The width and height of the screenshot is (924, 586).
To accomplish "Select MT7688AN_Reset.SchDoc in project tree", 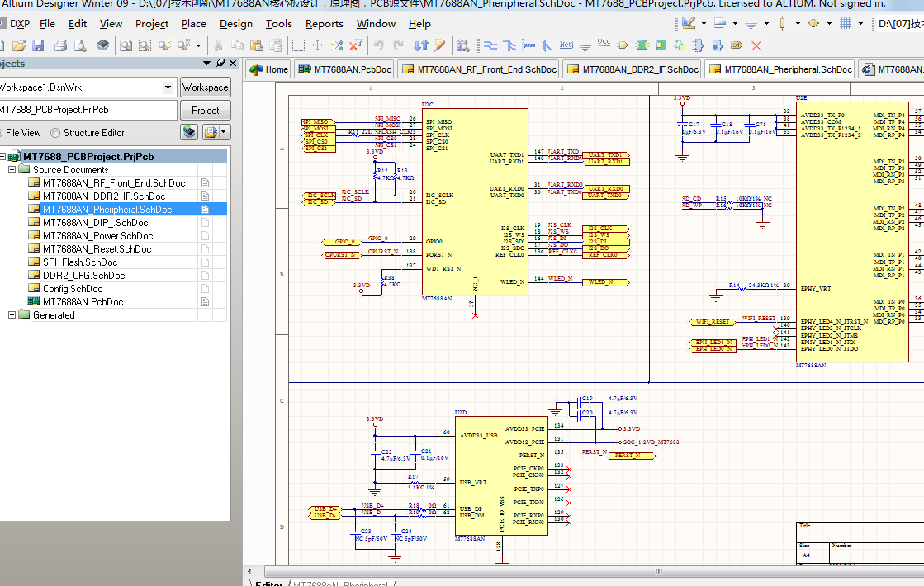I will pyautogui.click(x=97, y=249).
